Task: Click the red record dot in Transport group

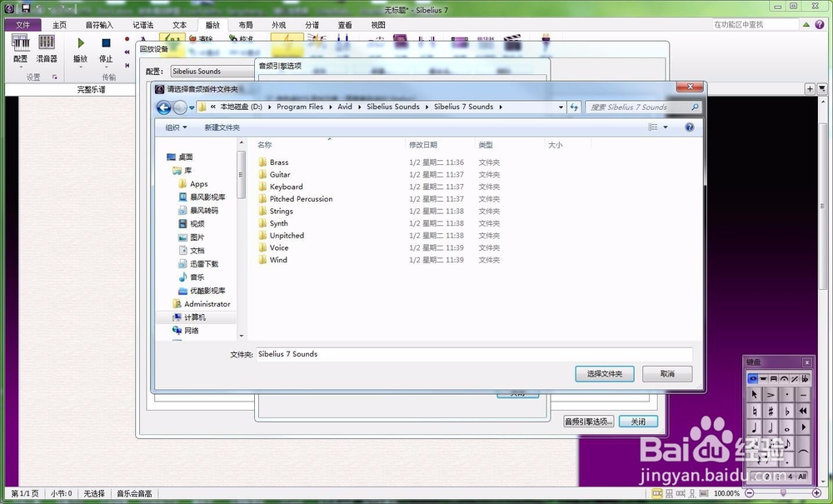Action: pyautogui.click(x=127, y=39)
